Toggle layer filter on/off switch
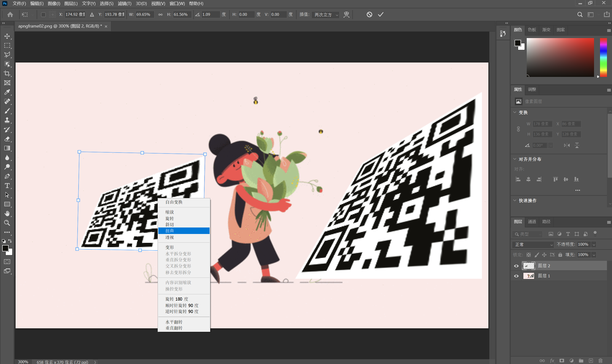The image size is (612, 364). coord(595,233)
